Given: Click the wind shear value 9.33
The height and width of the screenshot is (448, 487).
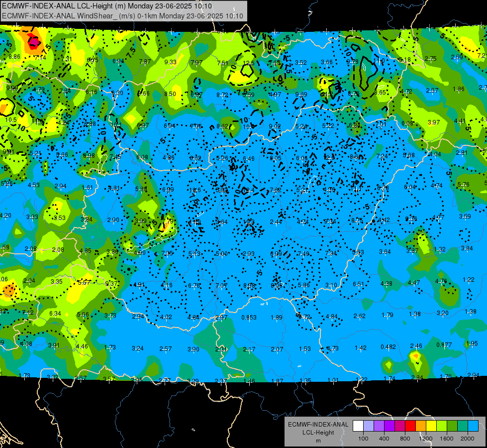Looking at the screenshot, I should 171,62.
